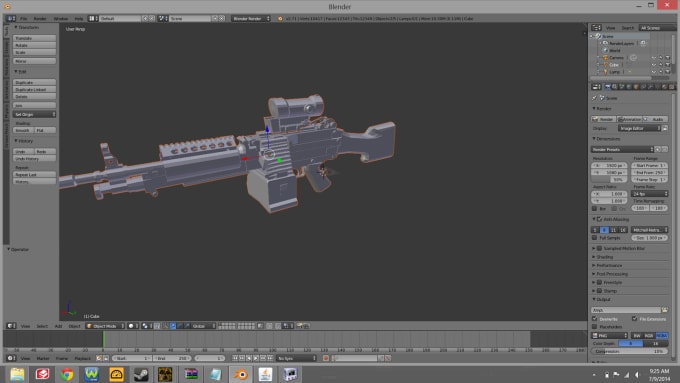Image resolution: width=680 pixels, height=383 pixels.
Task: Open the Object Mode dropdown
Action: click(x=105, y=326)
